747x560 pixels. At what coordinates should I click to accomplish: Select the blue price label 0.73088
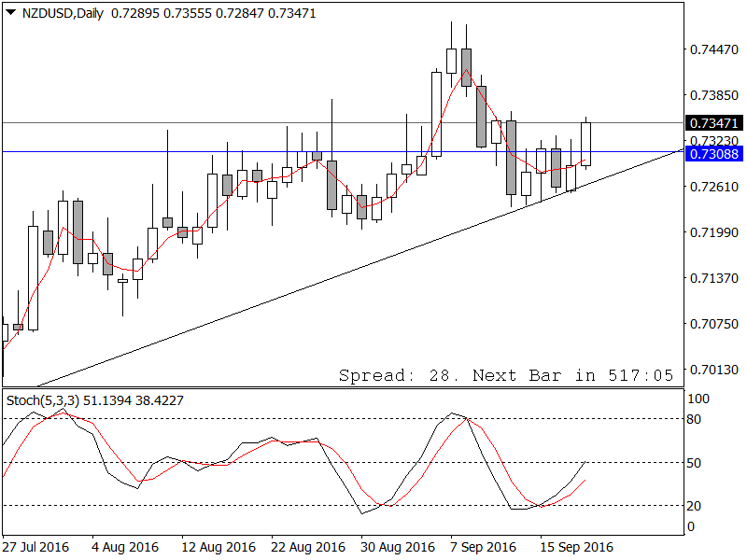(x=713, y=154)
